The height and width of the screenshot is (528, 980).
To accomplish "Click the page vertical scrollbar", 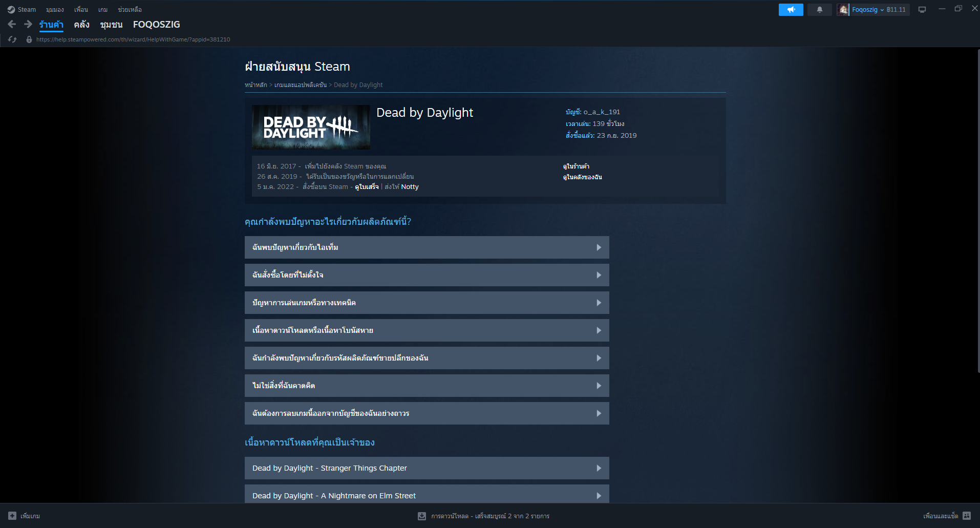I will (978, 210).
